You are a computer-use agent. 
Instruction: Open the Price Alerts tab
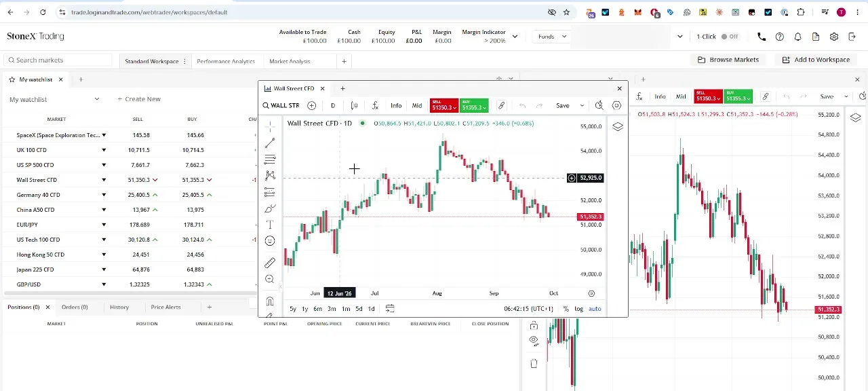(x=165, y=307)
